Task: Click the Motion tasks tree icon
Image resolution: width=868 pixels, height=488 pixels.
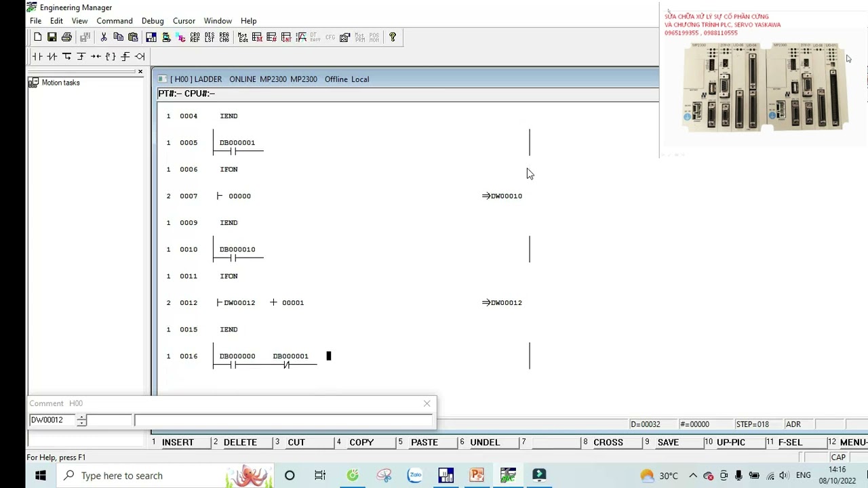Action: click(33, 83)
